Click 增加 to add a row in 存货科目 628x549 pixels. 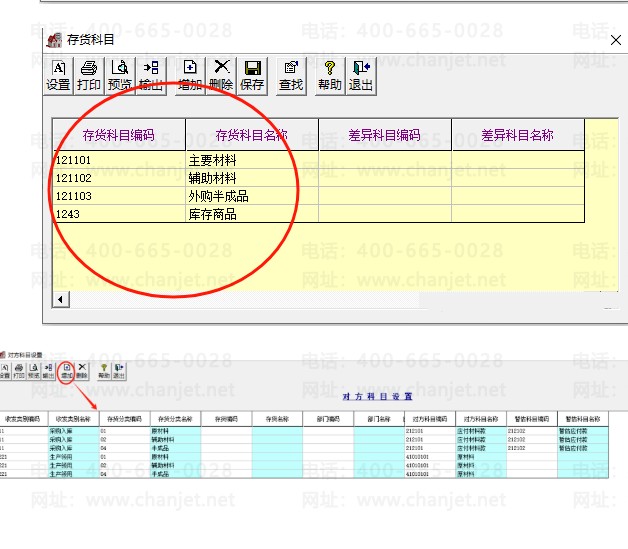(x=190, y=76)
